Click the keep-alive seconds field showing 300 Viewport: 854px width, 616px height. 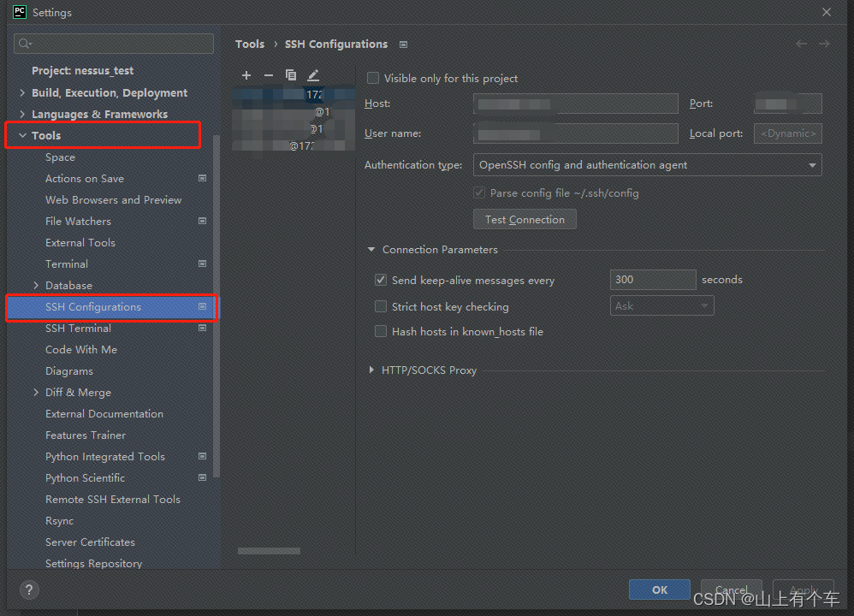[x=653, y=280]
